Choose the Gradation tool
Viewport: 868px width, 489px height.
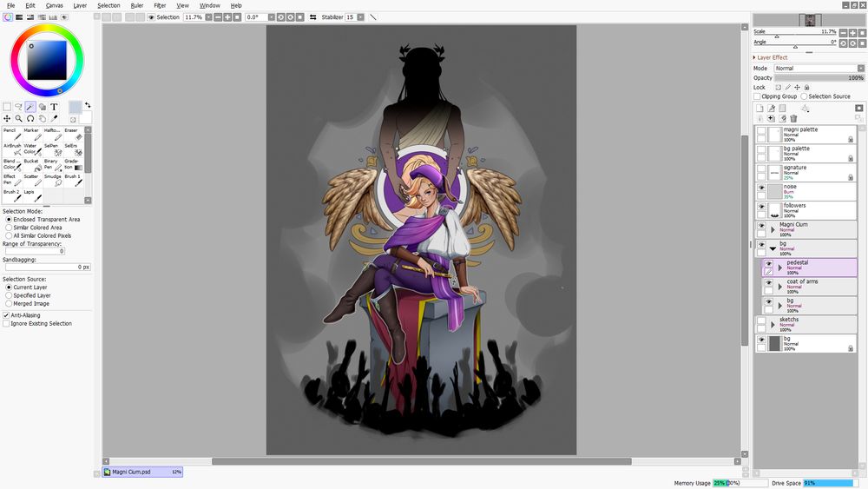[73, 165]
